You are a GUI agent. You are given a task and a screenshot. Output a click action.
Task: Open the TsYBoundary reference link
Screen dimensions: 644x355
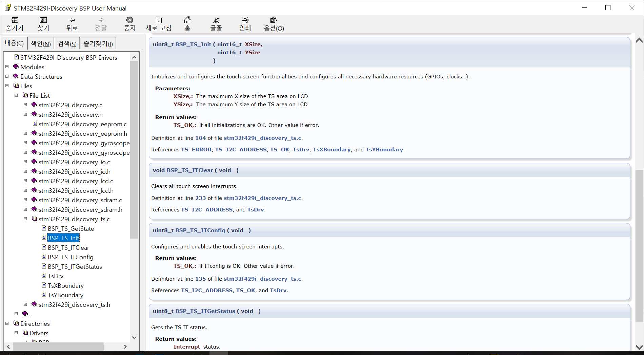tap(384, 149)
